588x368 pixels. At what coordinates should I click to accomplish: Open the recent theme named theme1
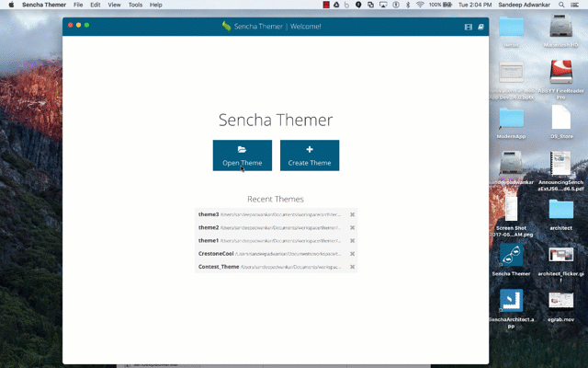click(270, 241)
